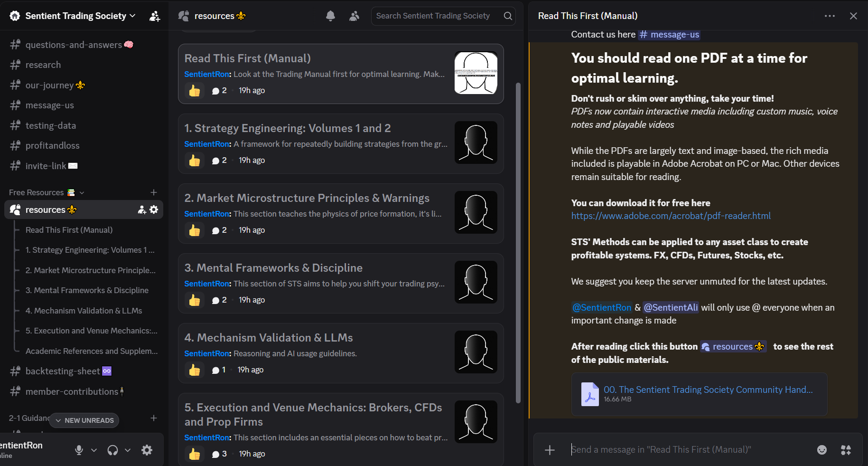Click the forum posts scrollbar
Screen dimensions: 868x466
click(x=518, y=242)
